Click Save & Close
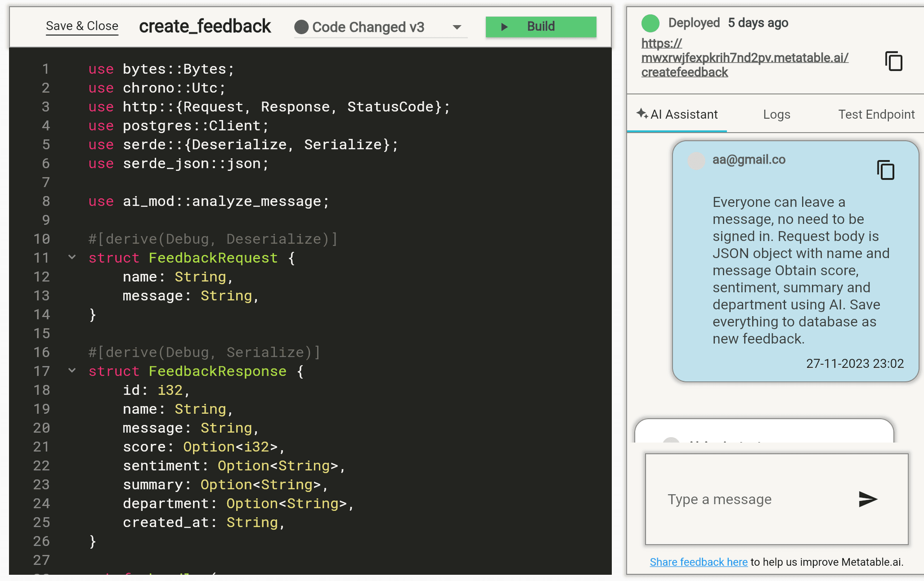 (82, 26)
